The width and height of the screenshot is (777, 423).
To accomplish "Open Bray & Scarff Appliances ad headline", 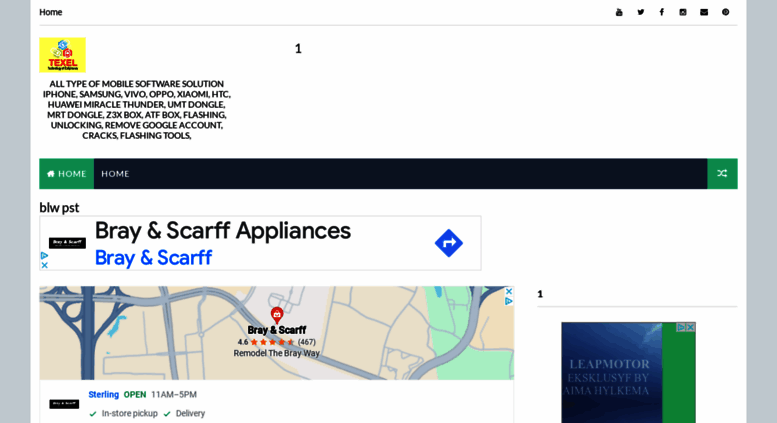I will click(222, 231).
